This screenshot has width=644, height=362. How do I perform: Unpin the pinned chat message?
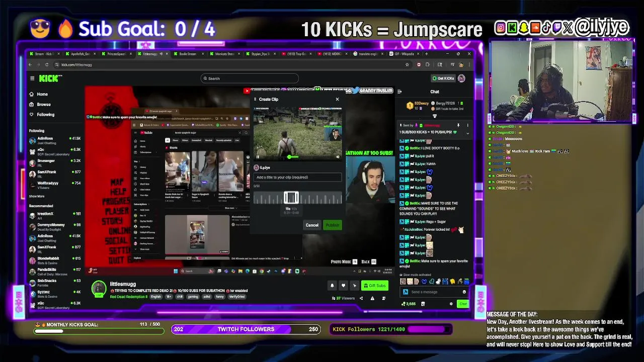point(458,125)
